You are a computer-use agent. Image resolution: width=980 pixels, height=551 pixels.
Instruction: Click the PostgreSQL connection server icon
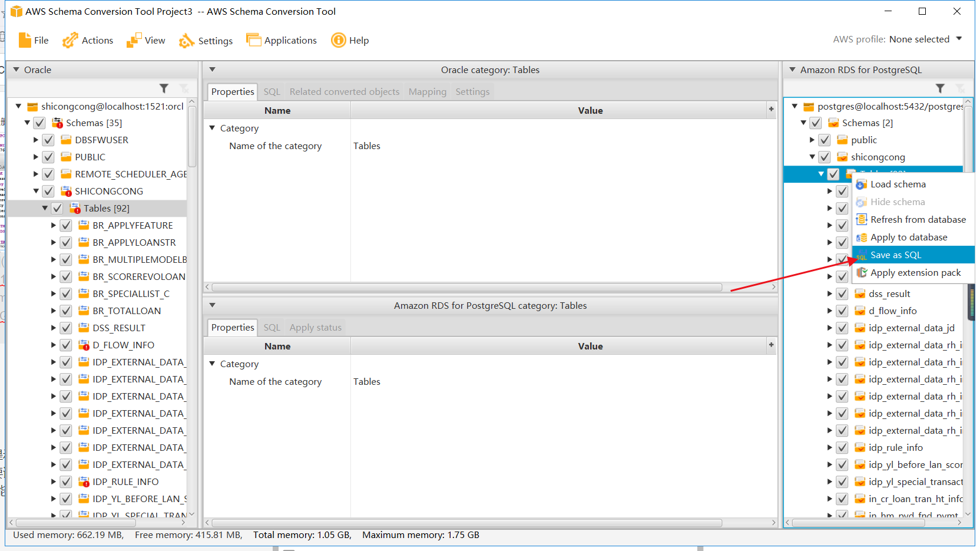(809, 107)
